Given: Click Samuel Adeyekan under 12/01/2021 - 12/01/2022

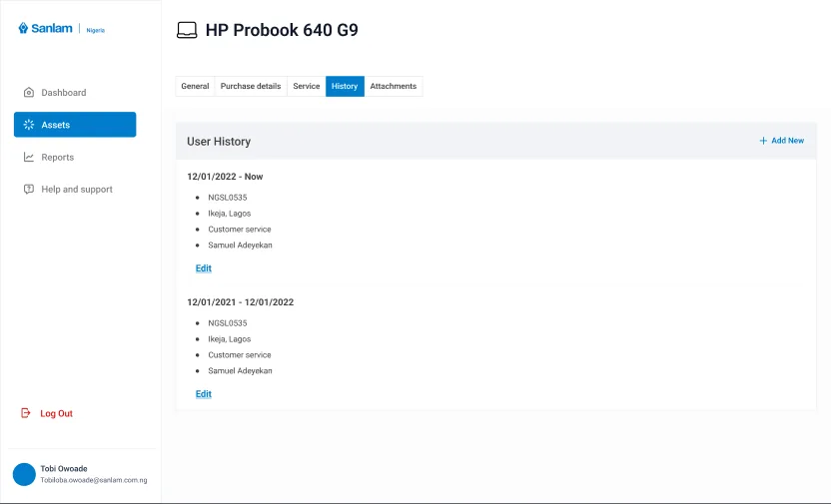Looking at the screenshot, I should tap(240, 370).
